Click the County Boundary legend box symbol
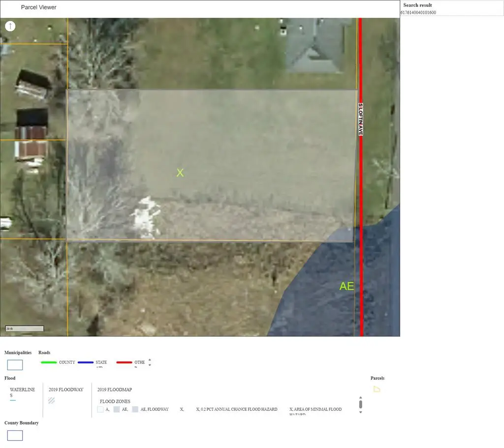The width and height of the screenshot is (504, 448). tap(15, 435)
